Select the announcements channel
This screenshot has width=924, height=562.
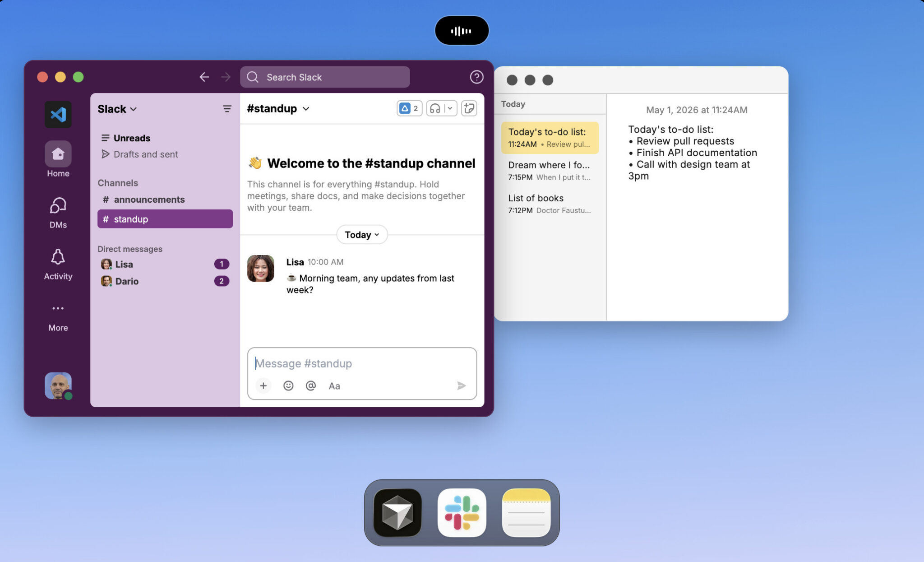pos(165,200)
